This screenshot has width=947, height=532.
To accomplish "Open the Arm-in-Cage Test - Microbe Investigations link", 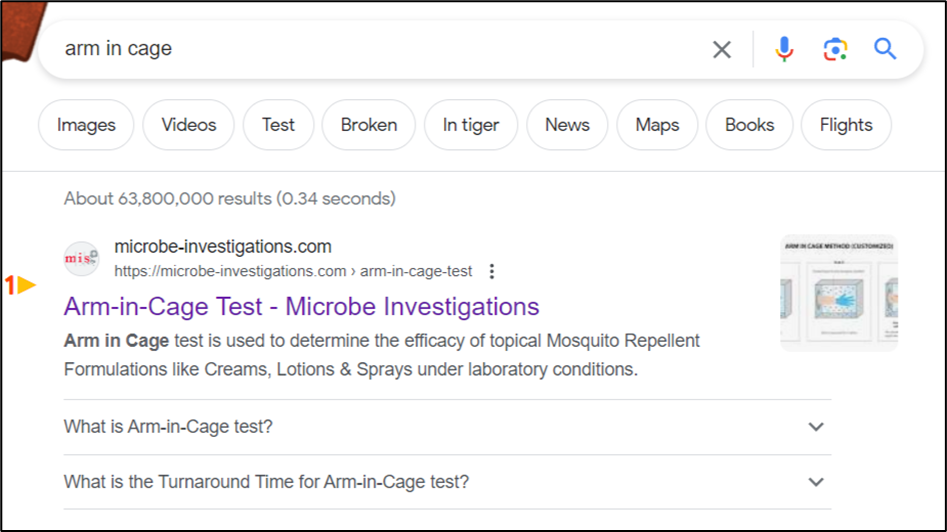I will [x=301, y=306].
